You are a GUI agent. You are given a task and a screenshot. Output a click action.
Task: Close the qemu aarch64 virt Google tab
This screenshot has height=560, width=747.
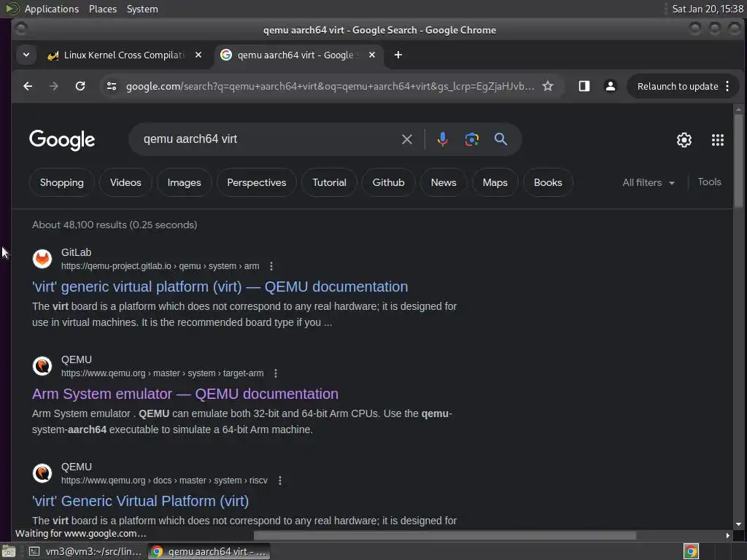coord(372,55)
